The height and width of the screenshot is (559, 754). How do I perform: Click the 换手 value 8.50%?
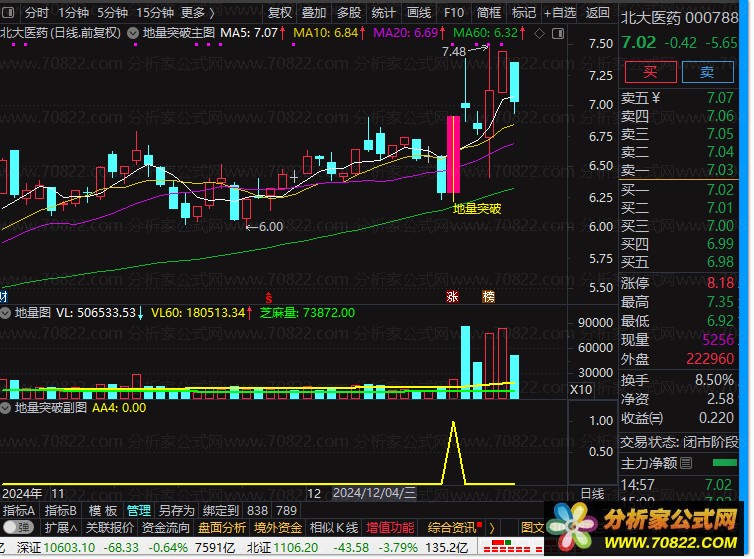pyautogui.click(x=714, y=380)
